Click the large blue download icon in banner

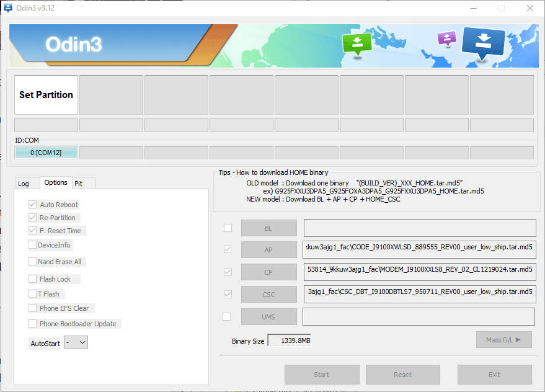pos(483,44)
